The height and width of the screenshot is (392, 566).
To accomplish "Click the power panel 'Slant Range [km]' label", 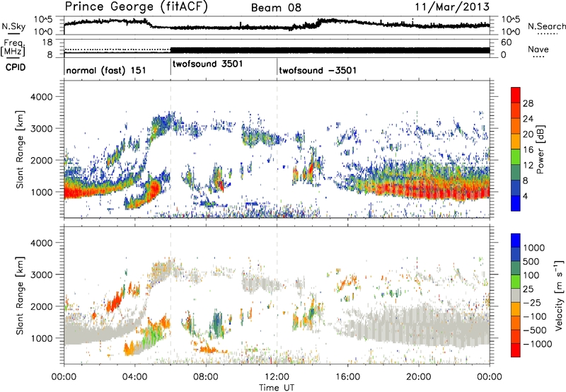I will coord(20,149).
